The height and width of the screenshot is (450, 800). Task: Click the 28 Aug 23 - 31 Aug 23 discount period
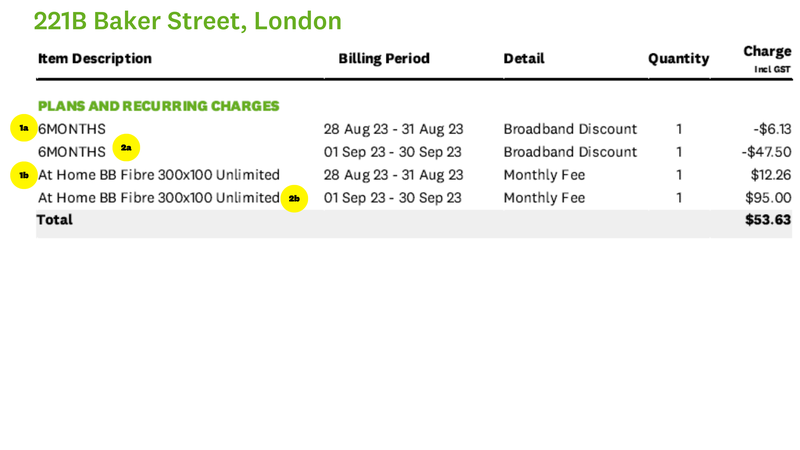(x=393, y=129)
